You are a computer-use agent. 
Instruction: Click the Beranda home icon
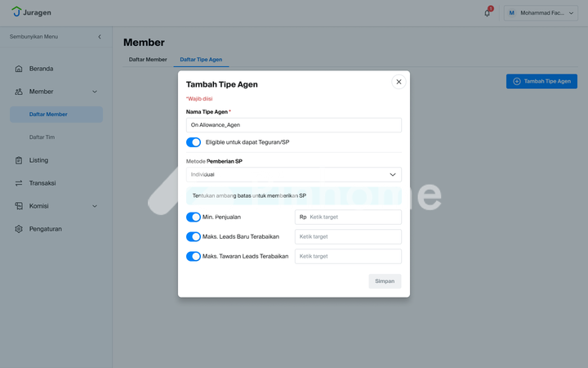tap(19, 69)
